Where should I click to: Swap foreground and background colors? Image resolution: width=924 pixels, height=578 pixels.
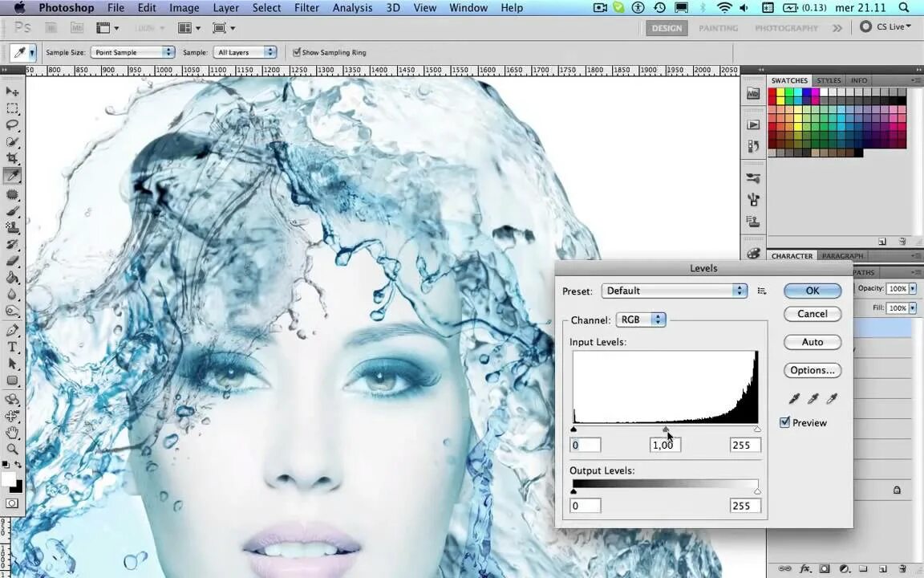pos(18,465)
